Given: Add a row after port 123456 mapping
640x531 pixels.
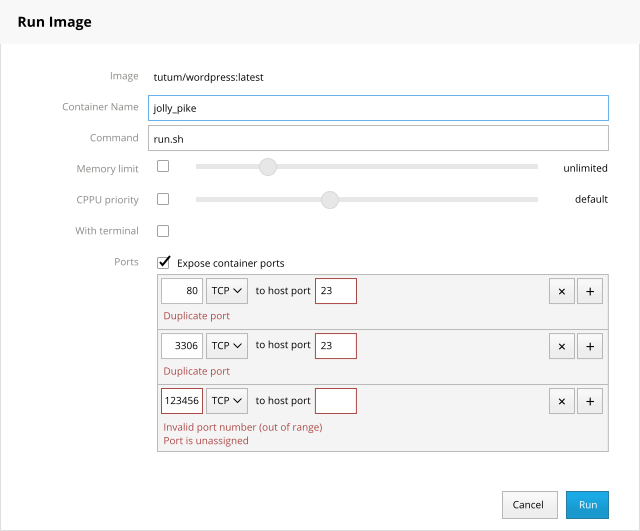Looking at the screenshot, I should (x=589, y=401).
